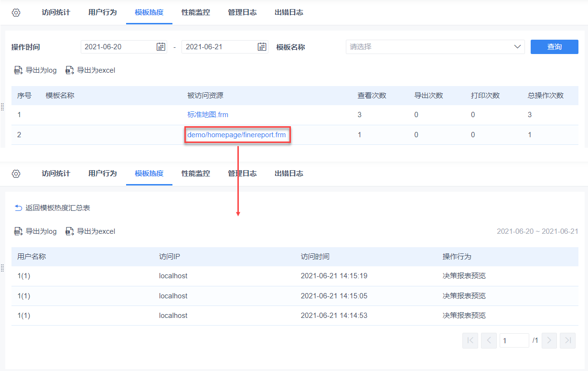Open 管理日志 tab in lower panel
588x371 pixels.
coord(243,174)
